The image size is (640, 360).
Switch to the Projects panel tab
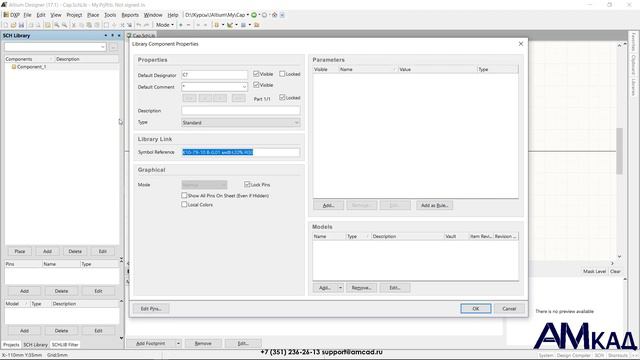(11, 344)
